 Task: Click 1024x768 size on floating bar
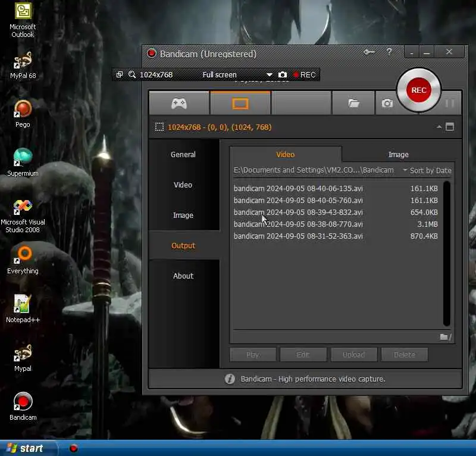[156, 75]
